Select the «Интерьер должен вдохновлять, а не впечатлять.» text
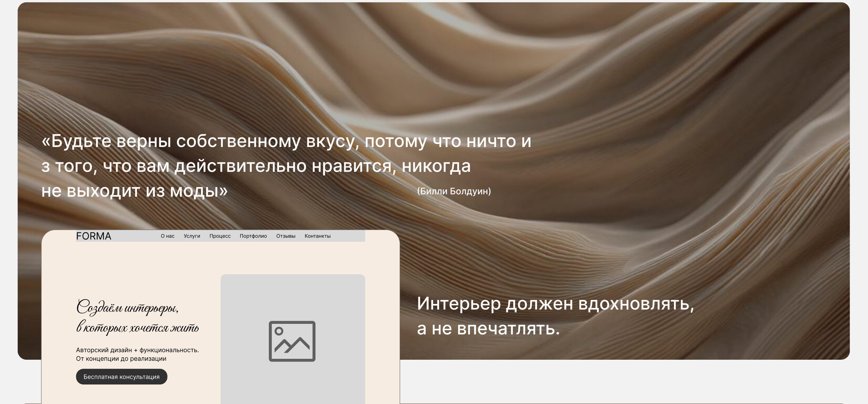 555,316
